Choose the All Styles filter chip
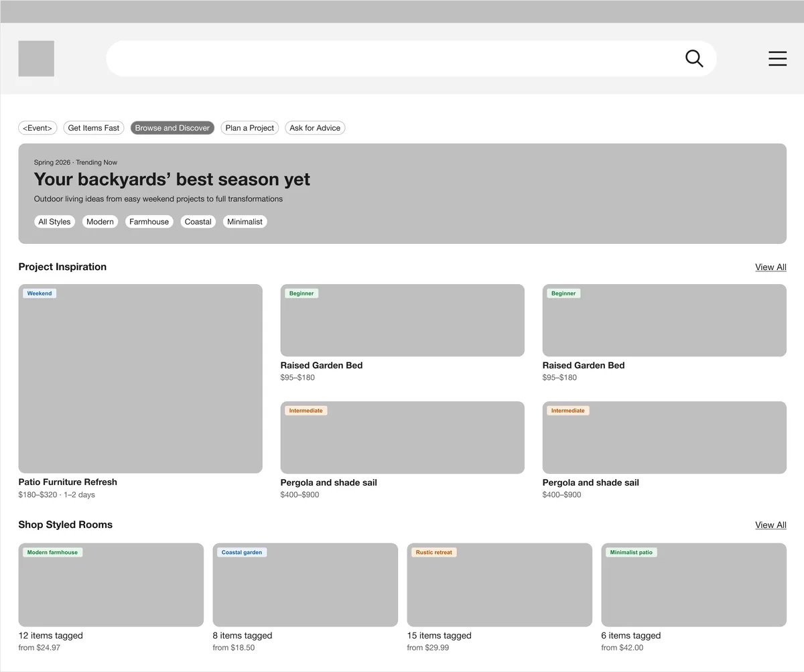Viewport: 804px width, 672px height. [54, 222]
